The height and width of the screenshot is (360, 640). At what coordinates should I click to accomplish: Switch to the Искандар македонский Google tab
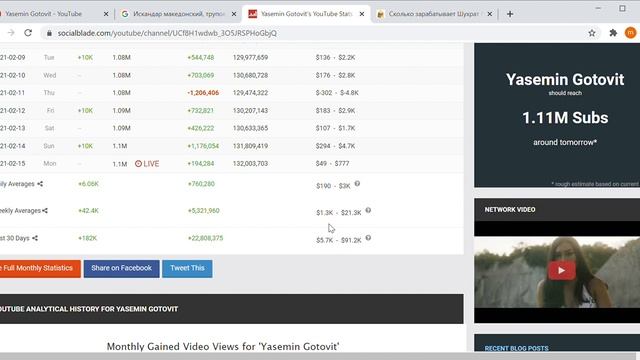click(179, 14)
